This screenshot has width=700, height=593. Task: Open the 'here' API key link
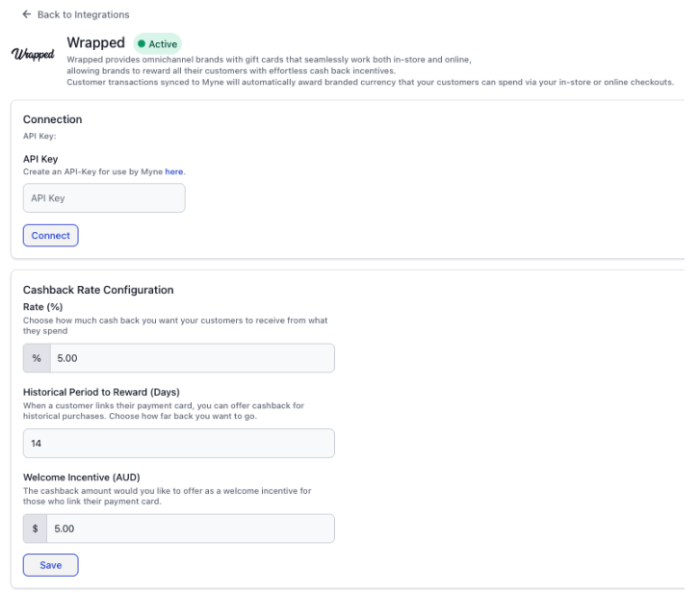pyautogui.click(x=174, y=171)
